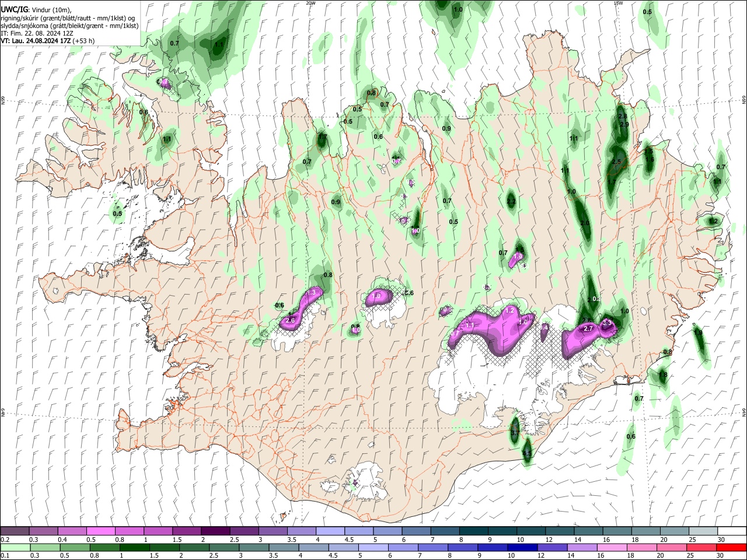Screen dimensions: 747x560
Task: Click the '(+53 h)' forecast offset text
Action: coord(84,41)
